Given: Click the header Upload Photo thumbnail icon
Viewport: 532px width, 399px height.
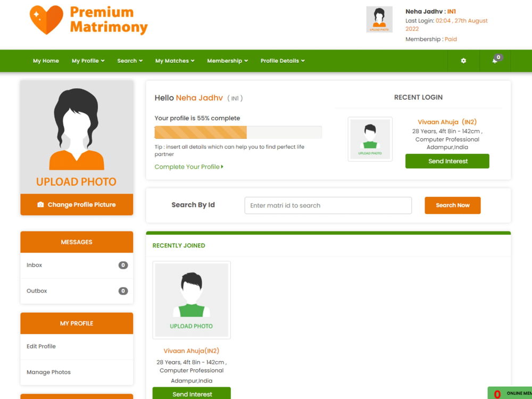Looking at the screenshot, I should point(379,19).
